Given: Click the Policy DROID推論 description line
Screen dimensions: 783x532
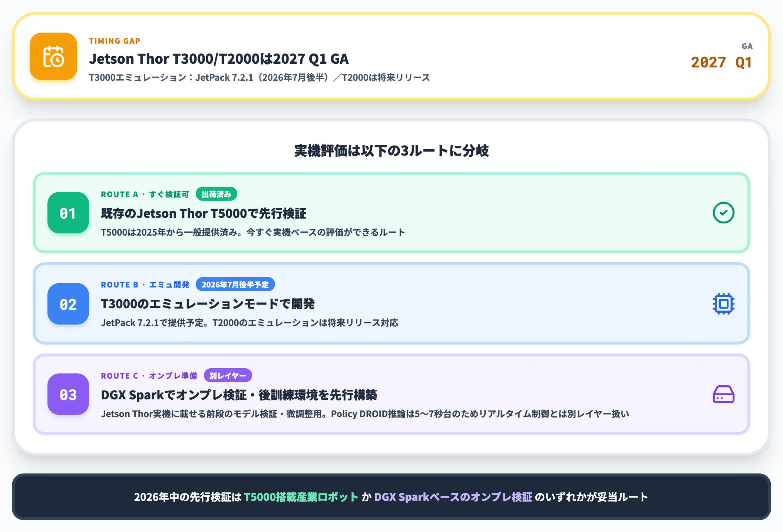Looking at the screenshot, I should (365, 414).
